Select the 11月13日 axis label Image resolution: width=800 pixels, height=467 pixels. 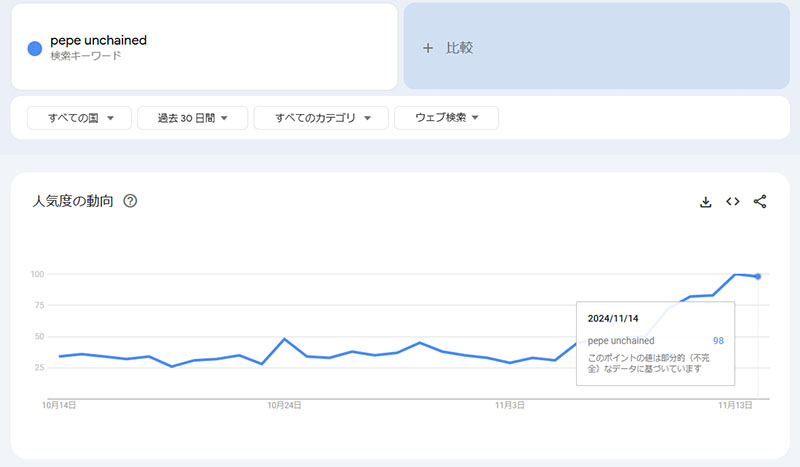(x=735, y=405)
